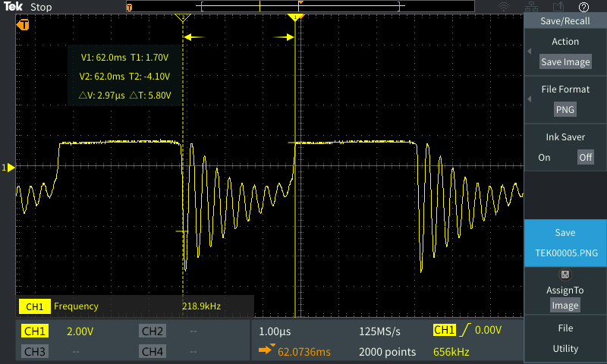Turn Ink Saver On
The height and width of the screenshot is (364, 607).
tap(544, 158)
